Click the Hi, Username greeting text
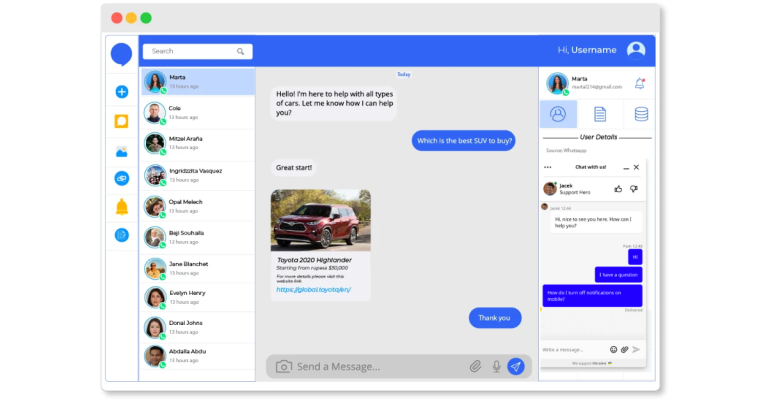Viewport: 768px width, 403px height. [587, 50]
